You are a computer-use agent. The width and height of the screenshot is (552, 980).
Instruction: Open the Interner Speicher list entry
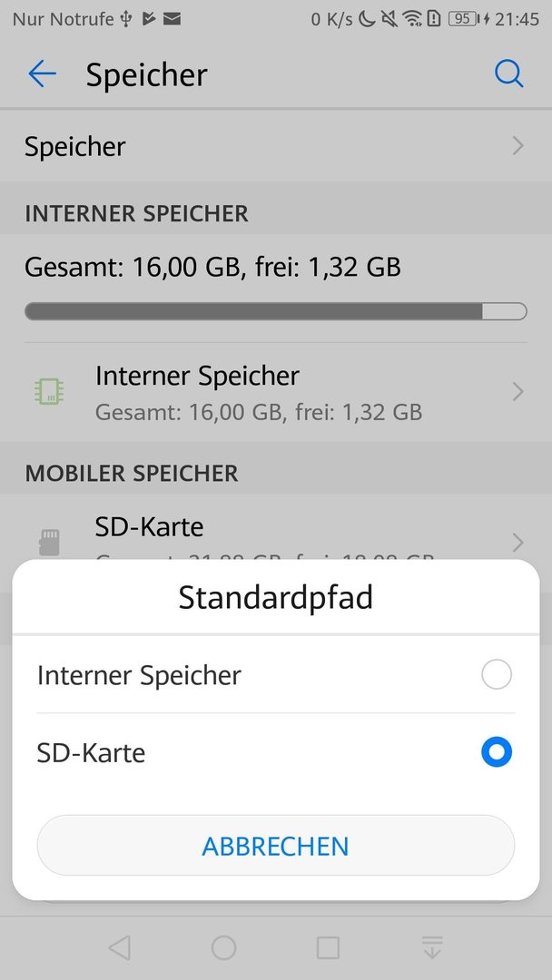276,392
